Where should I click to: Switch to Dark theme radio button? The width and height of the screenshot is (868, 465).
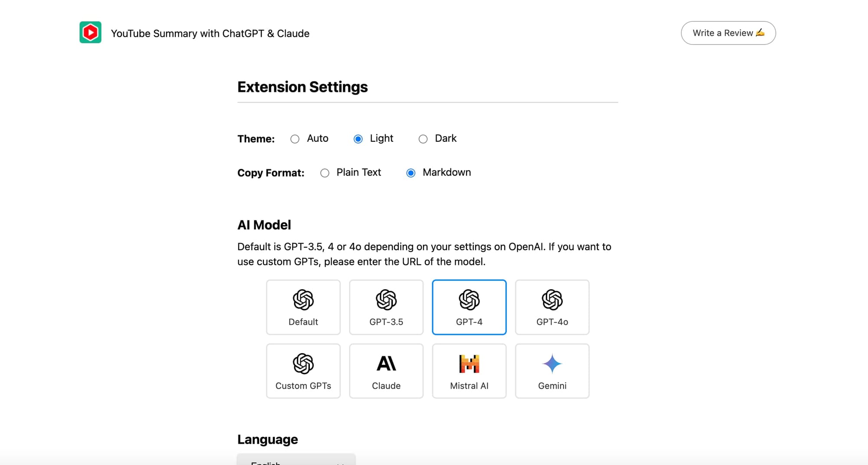tap(423, 139)
